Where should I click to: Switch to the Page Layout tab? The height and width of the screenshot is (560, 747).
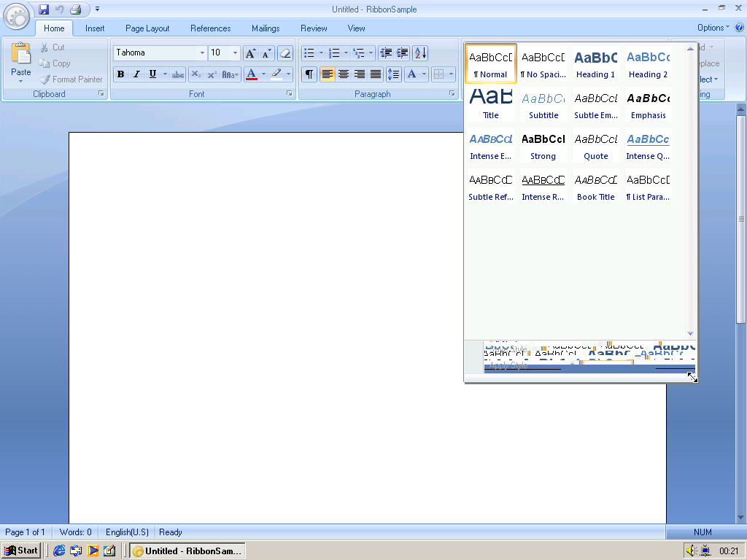(x=147, y=28)
